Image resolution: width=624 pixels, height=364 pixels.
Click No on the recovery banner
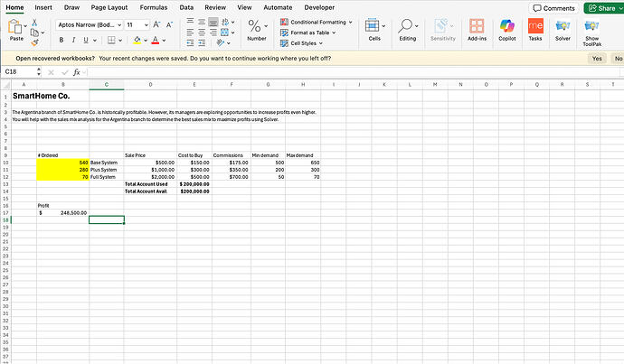tap(618, 59)
